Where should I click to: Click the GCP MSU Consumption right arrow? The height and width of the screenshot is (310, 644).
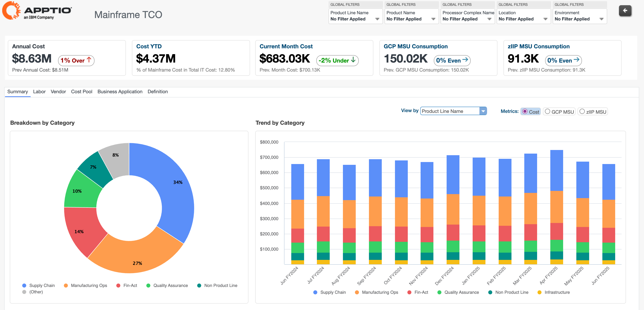tap(465, 60)
